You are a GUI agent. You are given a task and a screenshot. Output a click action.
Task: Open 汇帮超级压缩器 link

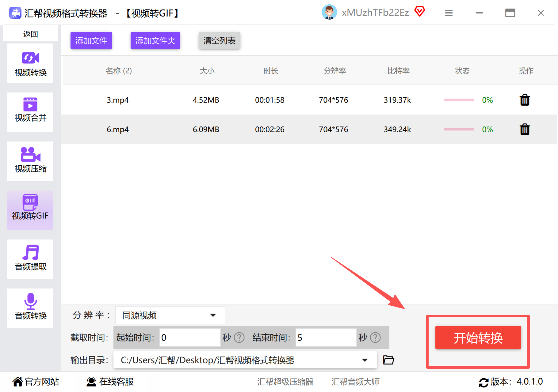(285, 382)
